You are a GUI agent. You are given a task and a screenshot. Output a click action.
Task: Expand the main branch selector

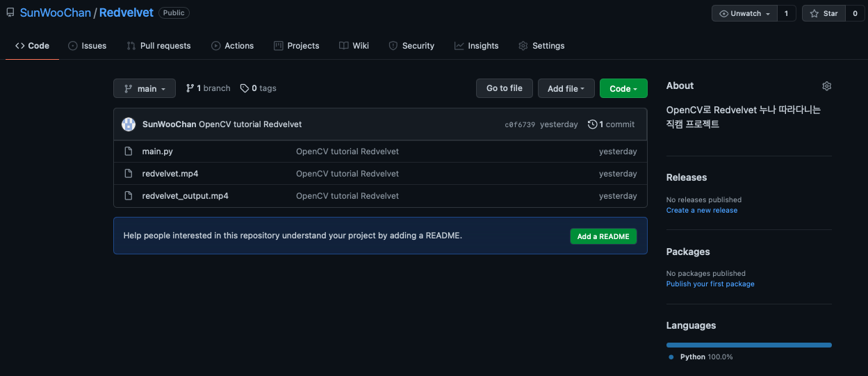pos(145,88)
